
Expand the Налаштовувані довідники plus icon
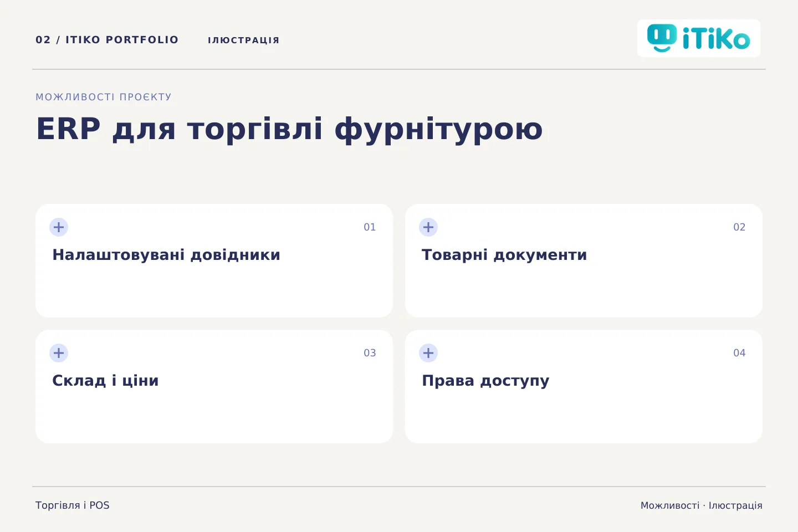(x=59, y=227)
